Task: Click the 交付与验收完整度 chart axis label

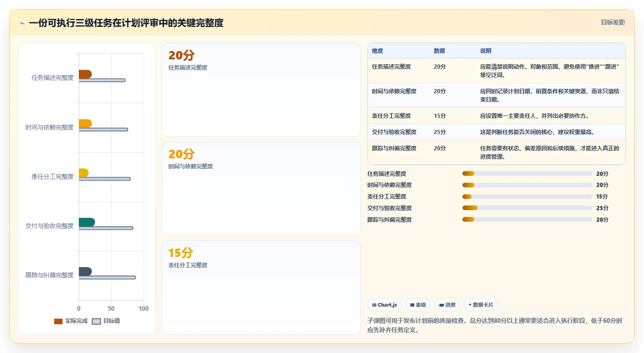Action: 50,226
